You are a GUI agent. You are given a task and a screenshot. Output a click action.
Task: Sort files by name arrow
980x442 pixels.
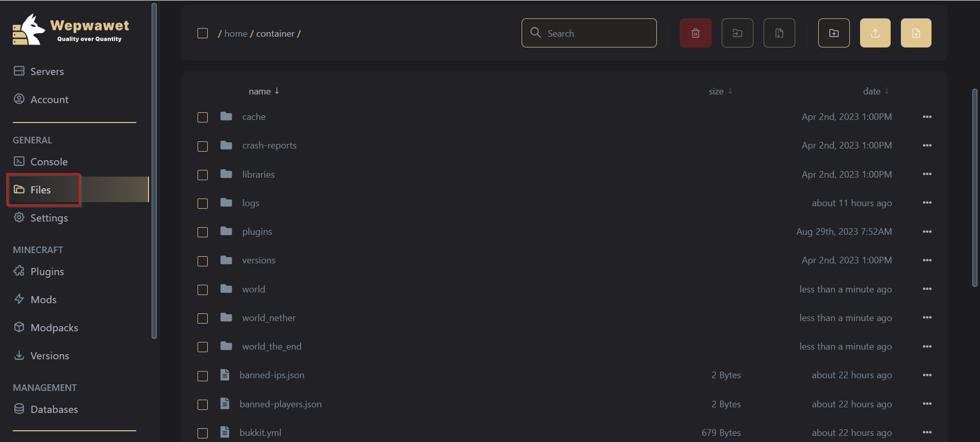(277, 91)
